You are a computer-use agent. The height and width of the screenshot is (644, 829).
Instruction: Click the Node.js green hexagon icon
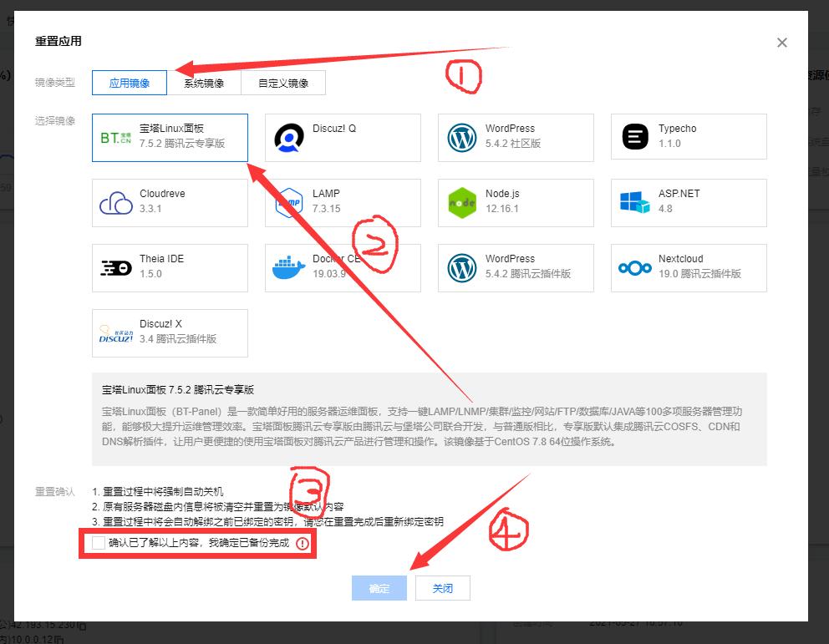point(462,203)
